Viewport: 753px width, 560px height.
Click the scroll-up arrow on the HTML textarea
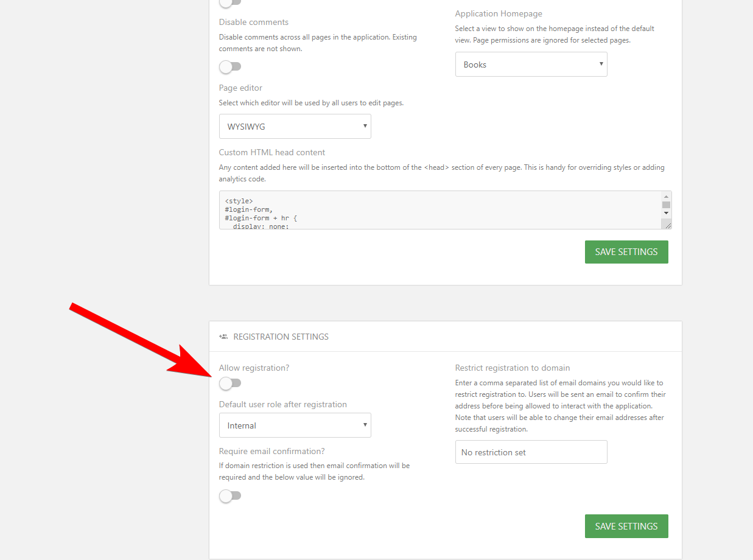[666, 196]
